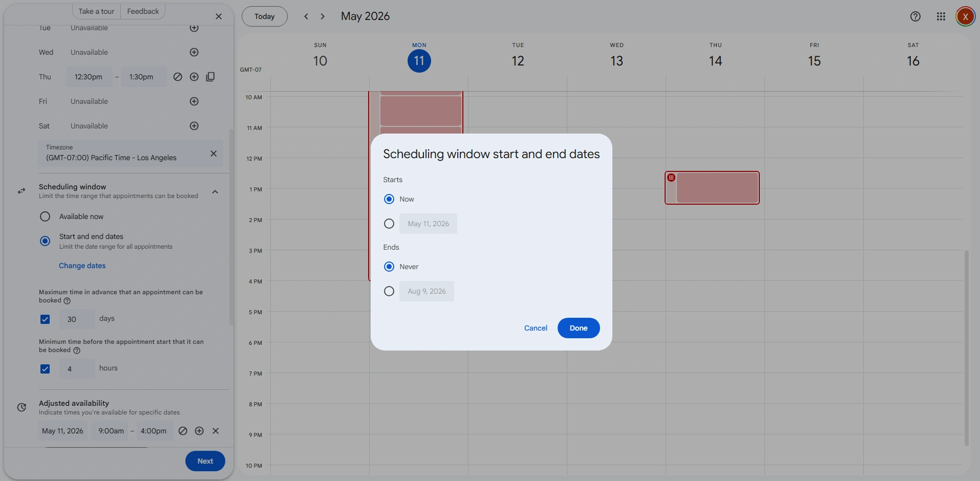Mark May 11, 2026 adjusted date unavailable

(183, 431)
